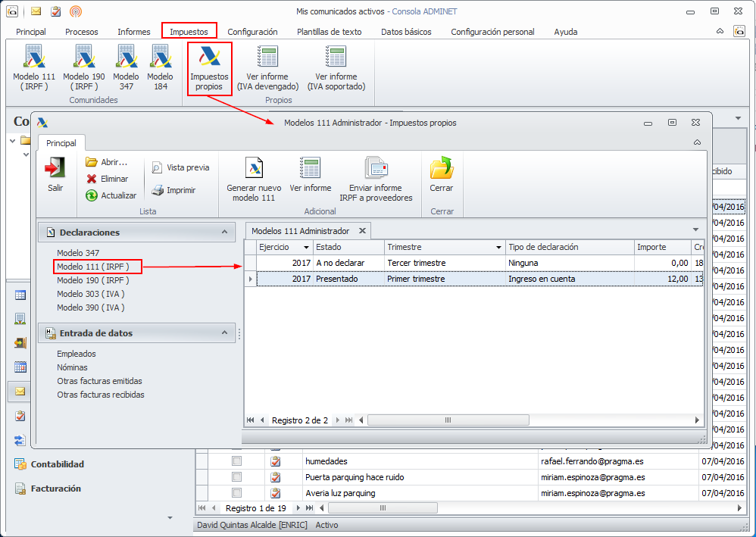Open the Procesos menu tab
This screenshot has width=756, height=537.
(x=82, y=32)
